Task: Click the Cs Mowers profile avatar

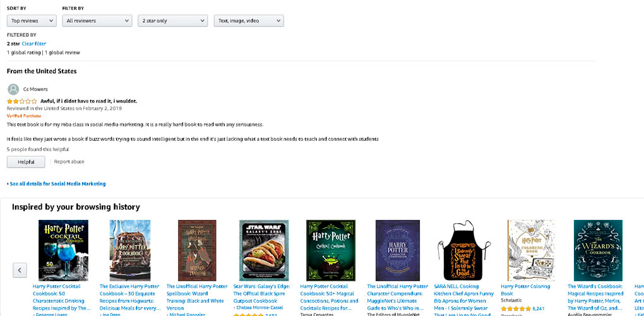Action: click(x=13, y=89)
